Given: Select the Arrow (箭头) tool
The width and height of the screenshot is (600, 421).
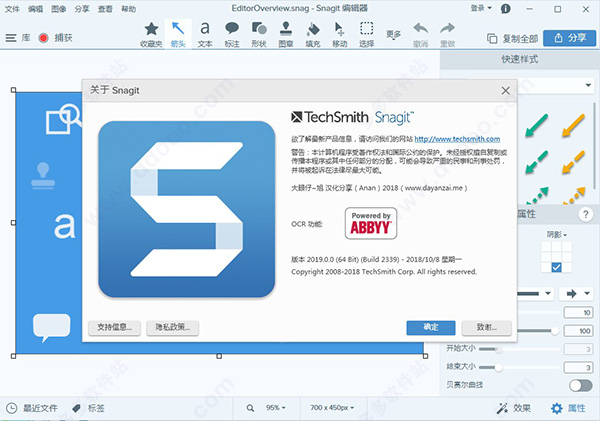Looking at the screenshot, I should [178, 34].
